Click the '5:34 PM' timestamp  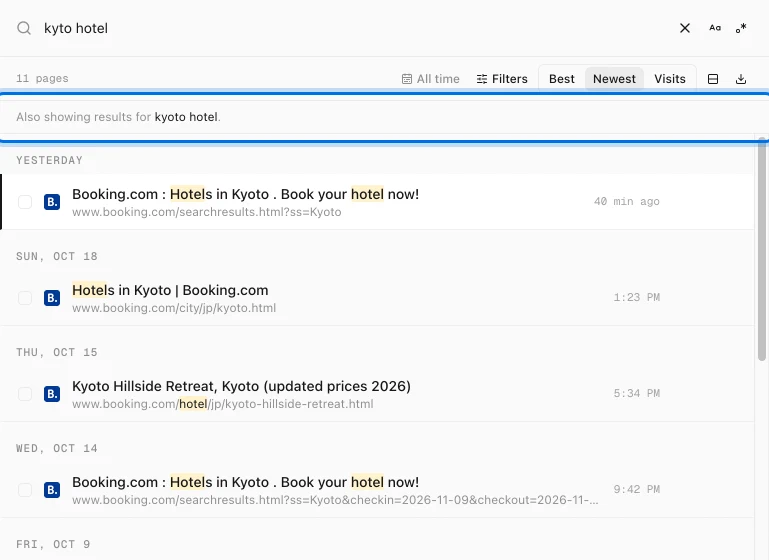tap(637, 394)
